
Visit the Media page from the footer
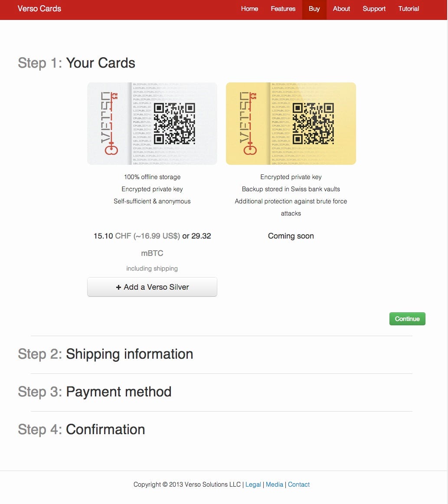[275, 484]
